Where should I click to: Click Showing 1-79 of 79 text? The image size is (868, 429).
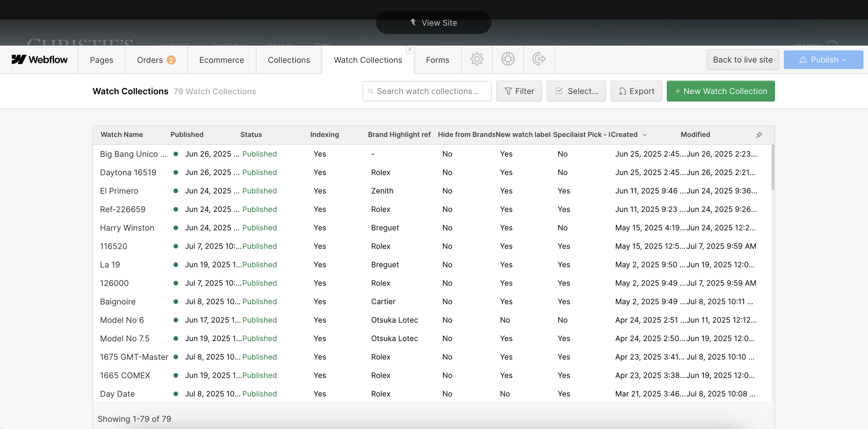click(x=134, y=419)
